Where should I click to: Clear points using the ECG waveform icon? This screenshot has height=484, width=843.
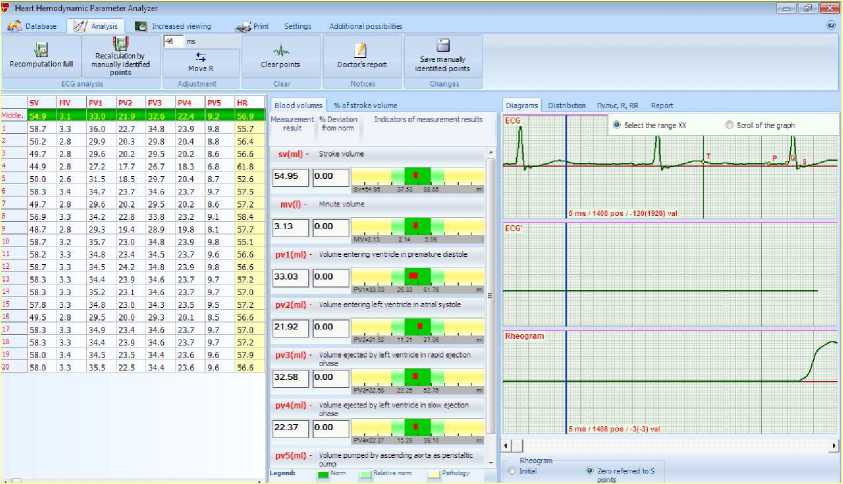coord(281,50)
